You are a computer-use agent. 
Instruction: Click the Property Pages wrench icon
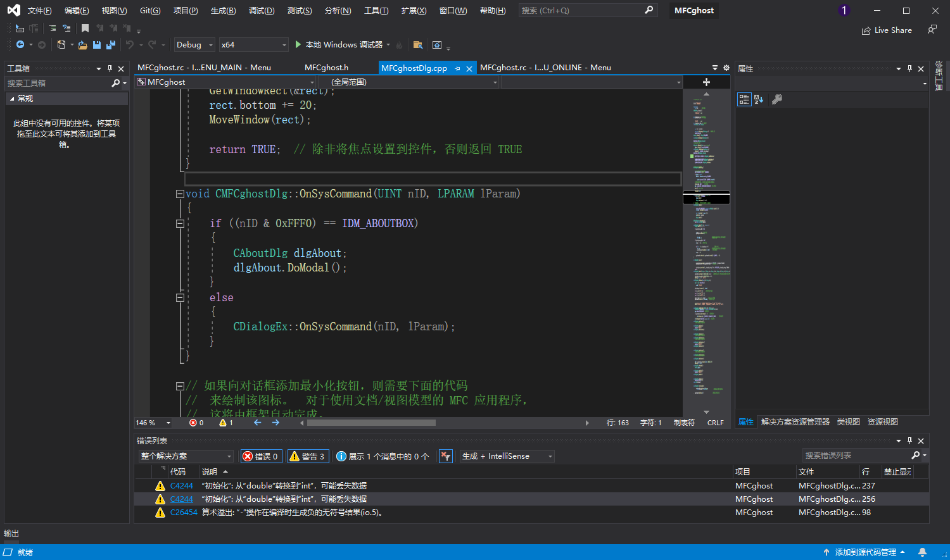click(x=777, y=99)
